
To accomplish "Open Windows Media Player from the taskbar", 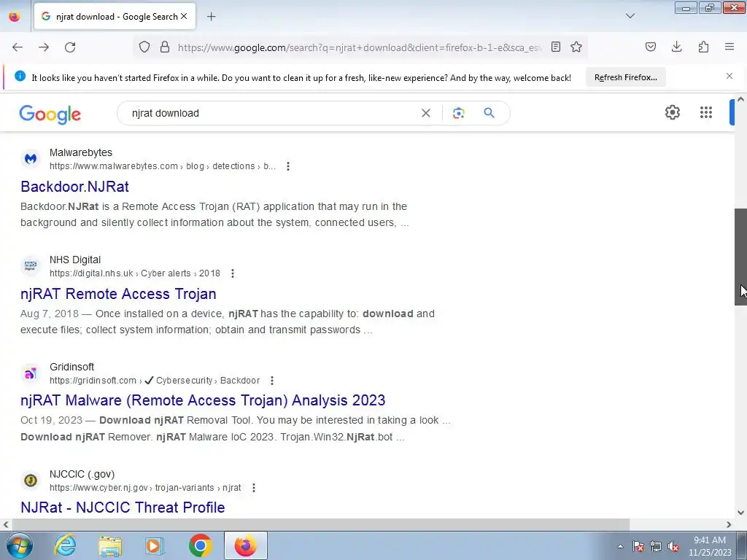I will [x=155, y=545].
